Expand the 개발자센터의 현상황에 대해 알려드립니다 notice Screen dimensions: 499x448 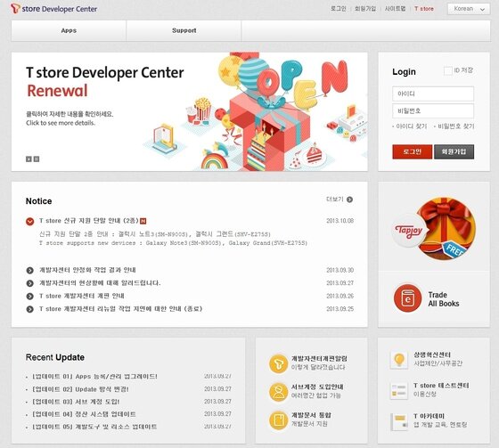(x=30, y=283)
